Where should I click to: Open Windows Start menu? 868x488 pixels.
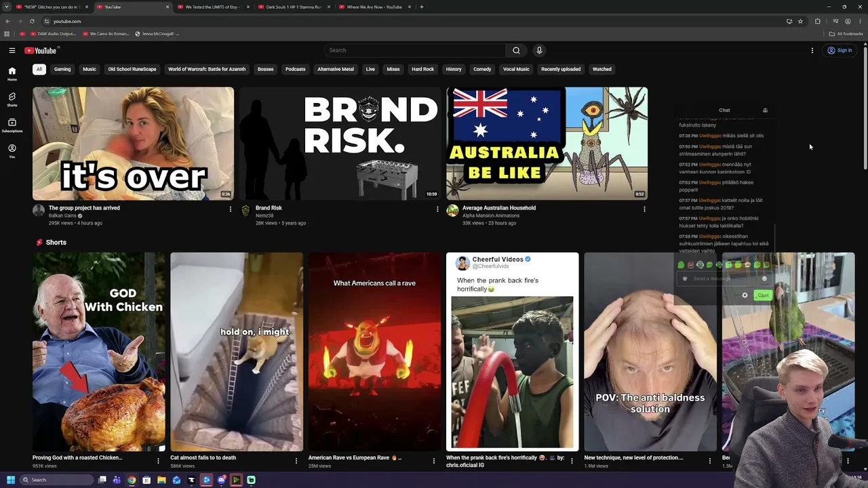[x=10, y=480]
